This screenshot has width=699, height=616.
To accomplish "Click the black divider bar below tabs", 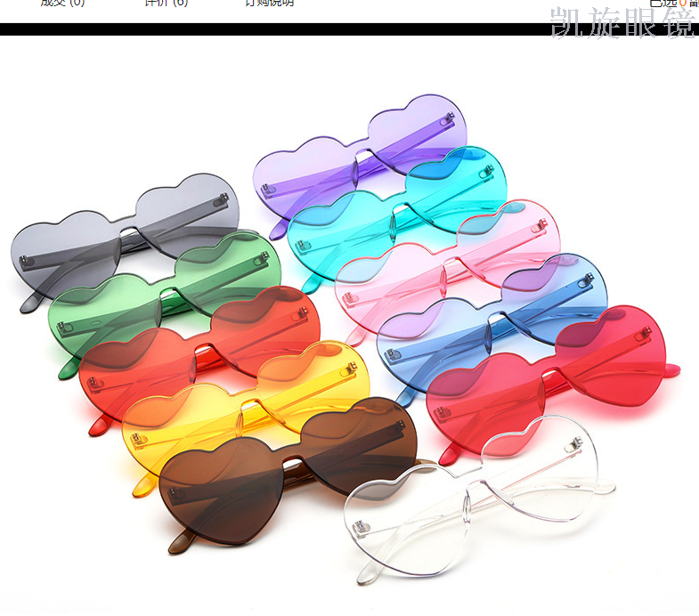I will point(267,29).
